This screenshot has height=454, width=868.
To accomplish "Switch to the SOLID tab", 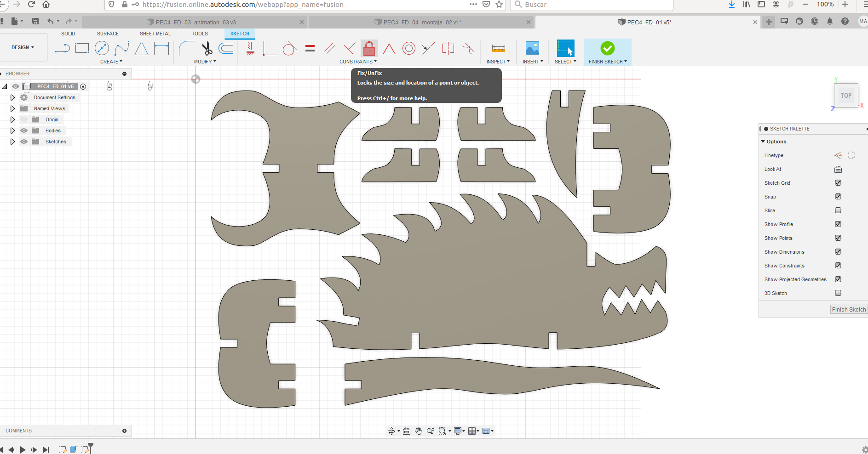I will tap(68, 33).
